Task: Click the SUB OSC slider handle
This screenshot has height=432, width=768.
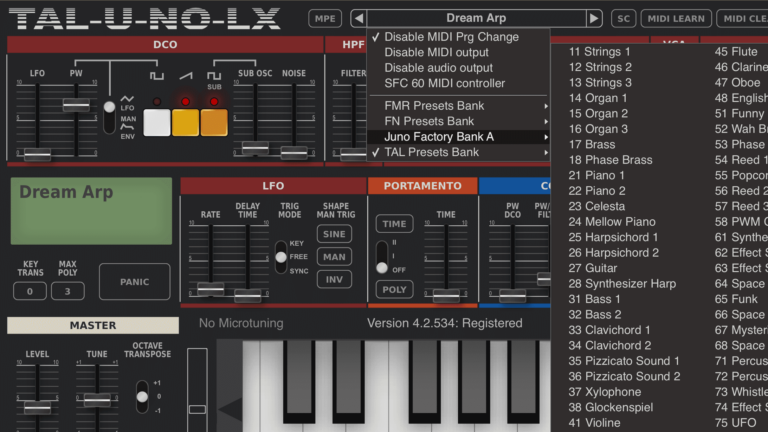Action: [x=255, y=147]
